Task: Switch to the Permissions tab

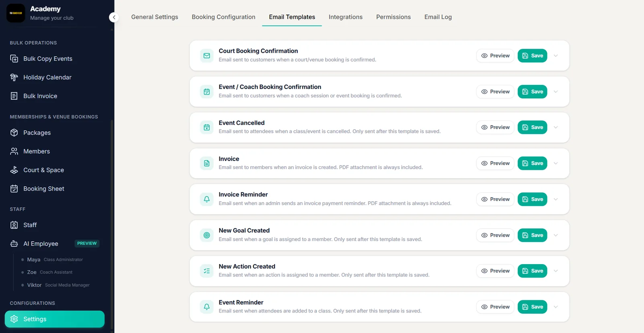Action: coord(393,17)
